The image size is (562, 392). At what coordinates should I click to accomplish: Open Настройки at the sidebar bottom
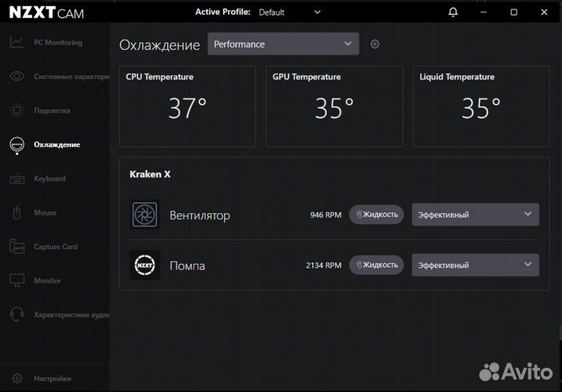[52, 379]
